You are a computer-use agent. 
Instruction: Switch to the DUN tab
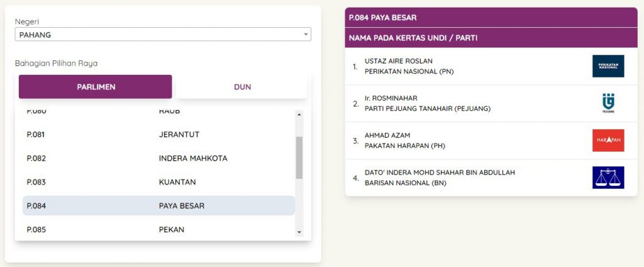[x=242, y=87]
